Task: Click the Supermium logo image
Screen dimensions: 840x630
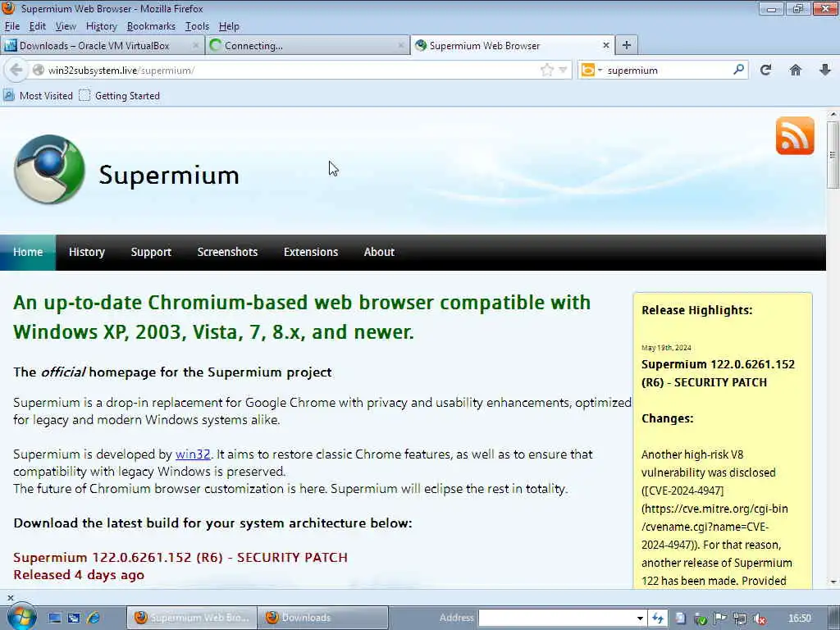Action: (x=49, y=169)
